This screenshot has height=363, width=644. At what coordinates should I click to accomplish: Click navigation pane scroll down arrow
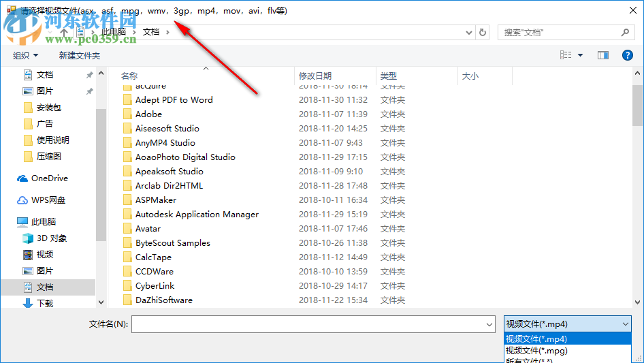[101, 302]
